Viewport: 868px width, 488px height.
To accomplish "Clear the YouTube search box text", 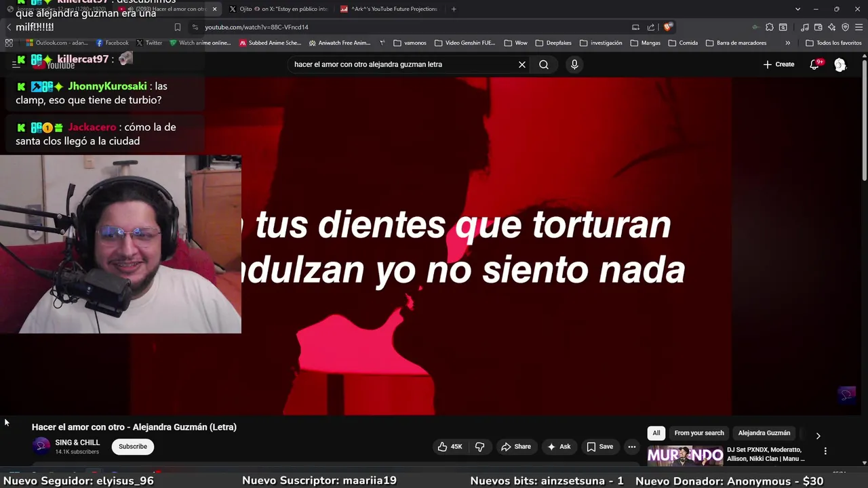I will click(522, 64).
